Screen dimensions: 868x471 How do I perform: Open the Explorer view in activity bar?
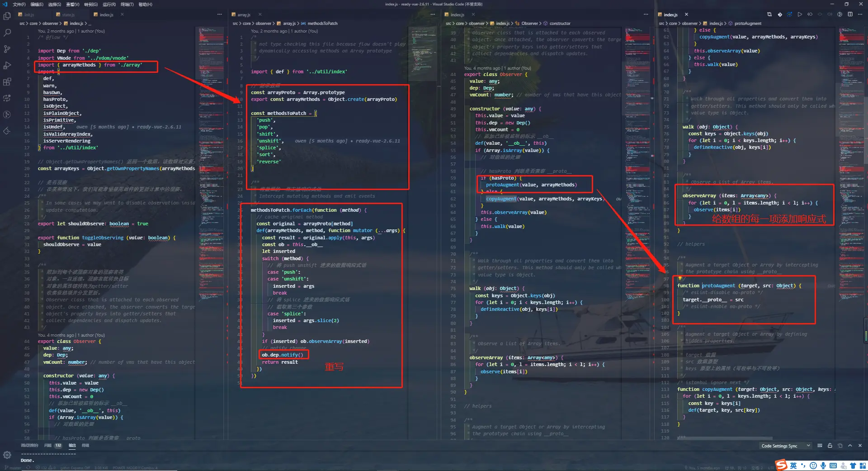coord(7,16)
